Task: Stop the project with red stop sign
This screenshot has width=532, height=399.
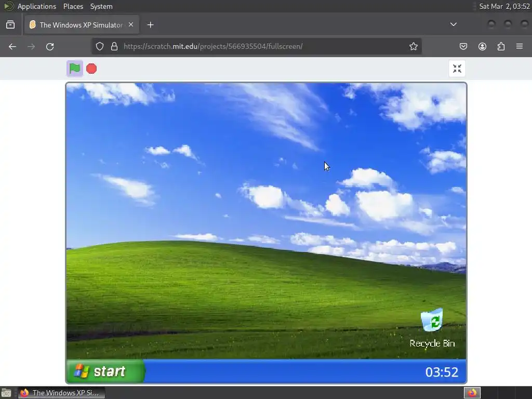Action: 91,69
